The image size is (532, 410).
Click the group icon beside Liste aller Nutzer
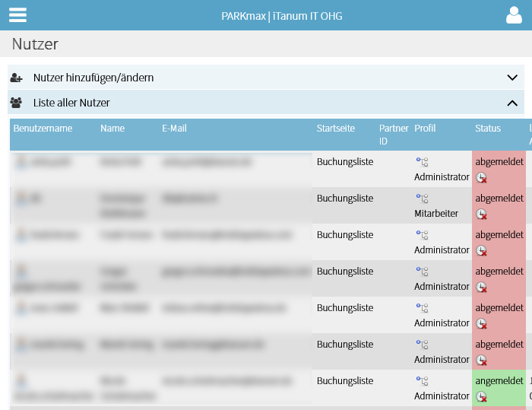tap(16, 103)
